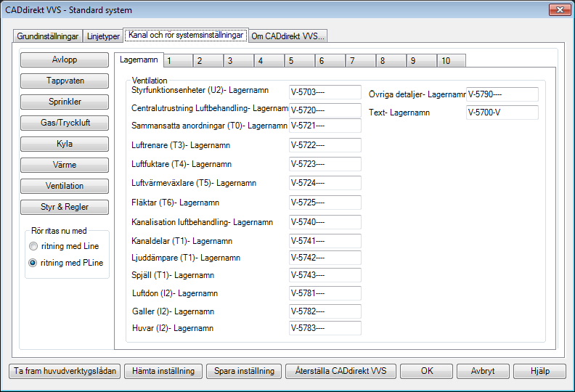The height and width of the screenshot is (392, 575).
Task: Choose the Sprinkler system button
Action: [65, 102]
